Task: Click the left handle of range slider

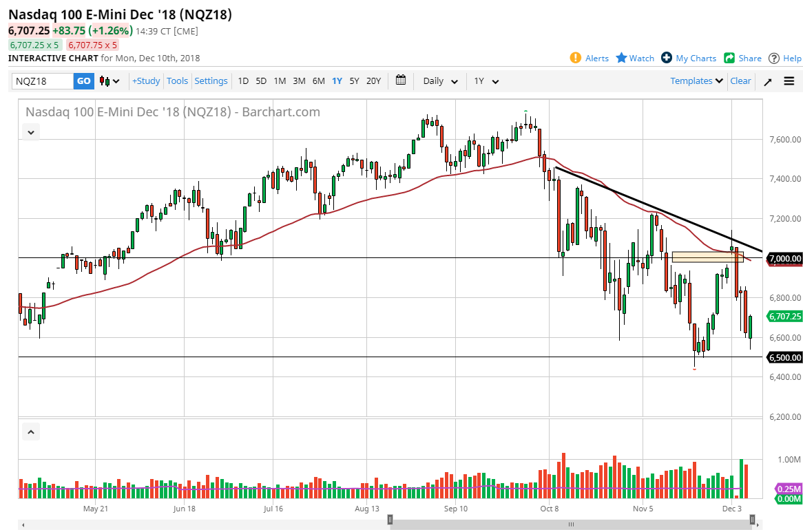Action: coord(390,520)
